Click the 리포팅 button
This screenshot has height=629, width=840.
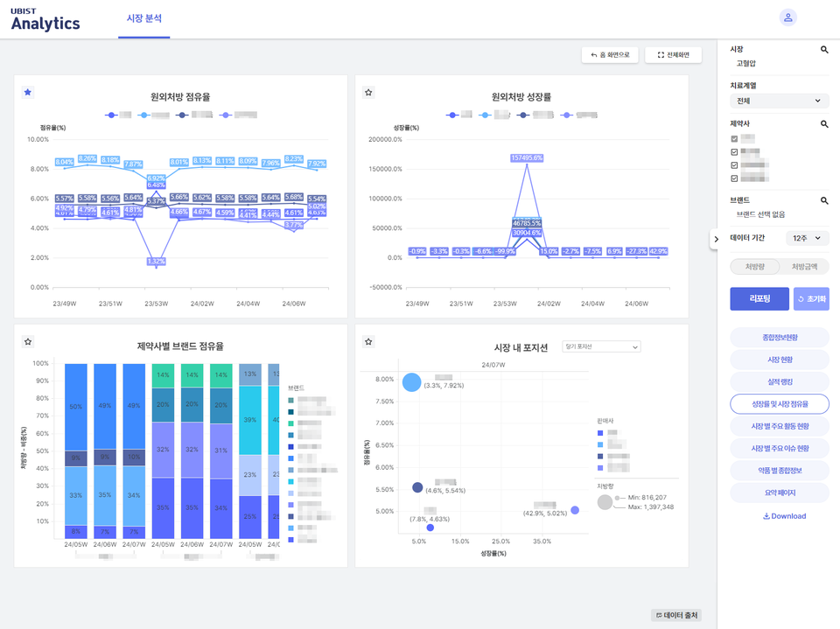click(759, 298)
